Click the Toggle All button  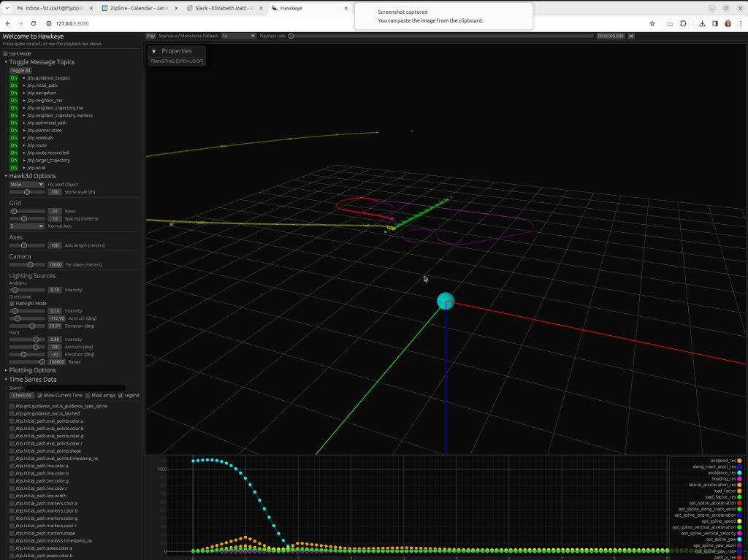pos(20,70)
